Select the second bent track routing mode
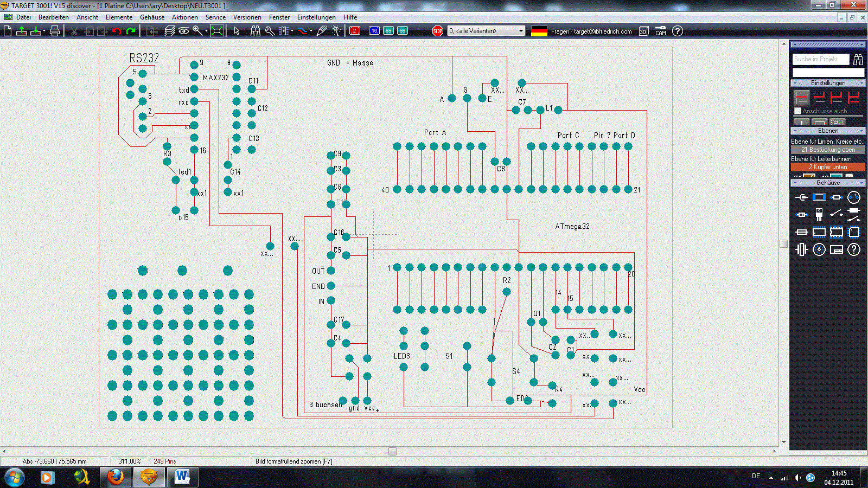The height and width of the screenshot is (488, 868). click(819, 98)
